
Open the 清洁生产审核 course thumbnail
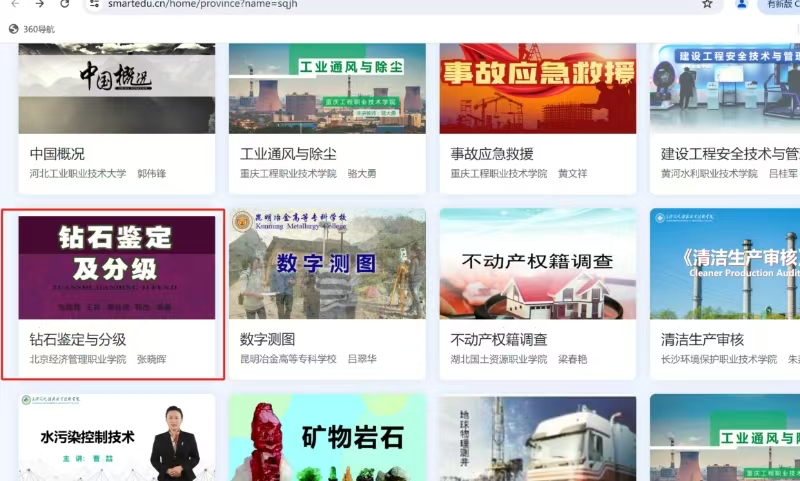coord(725,264)
